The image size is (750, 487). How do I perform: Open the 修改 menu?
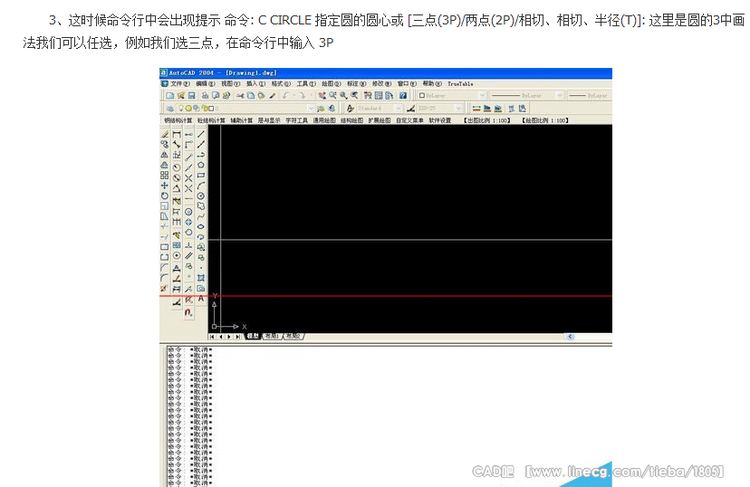[x=382, y=84]
